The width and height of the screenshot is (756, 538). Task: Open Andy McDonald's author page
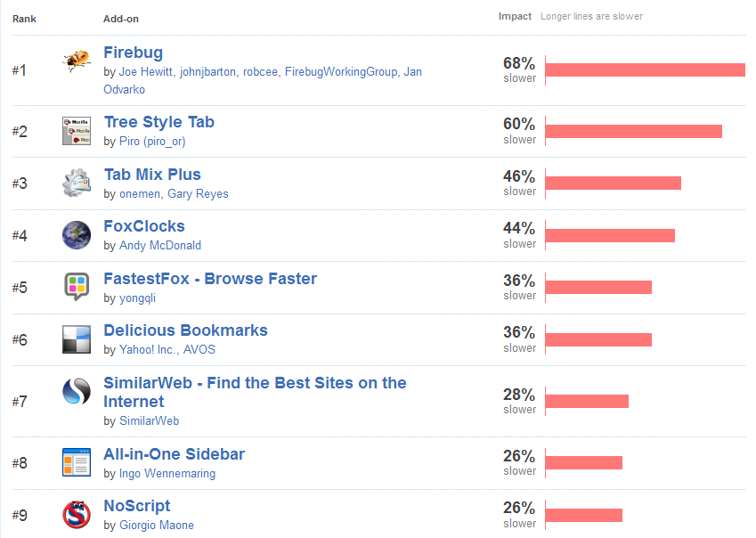pyautogui.click(x=160, y=245)
